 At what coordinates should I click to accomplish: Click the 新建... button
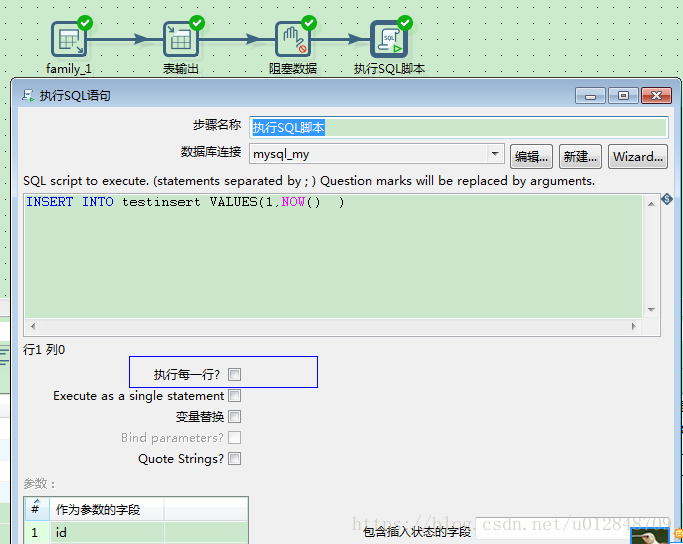coord(580,156)
